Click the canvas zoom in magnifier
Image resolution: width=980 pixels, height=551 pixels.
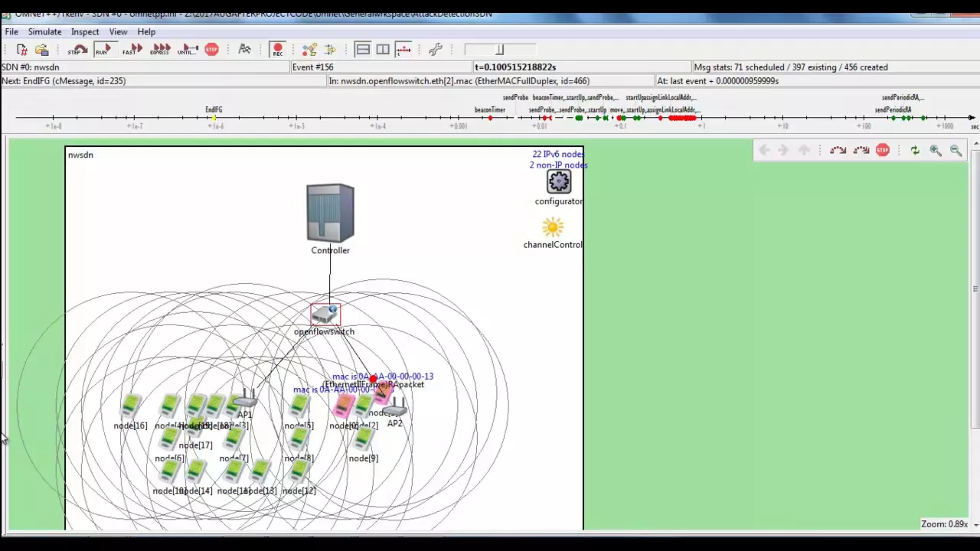(936, 150)
